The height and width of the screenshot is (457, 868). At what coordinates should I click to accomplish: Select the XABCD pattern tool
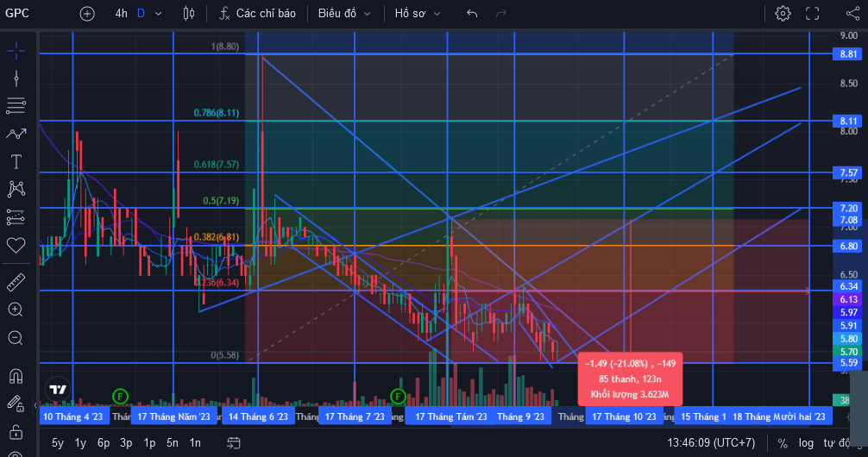16,189
